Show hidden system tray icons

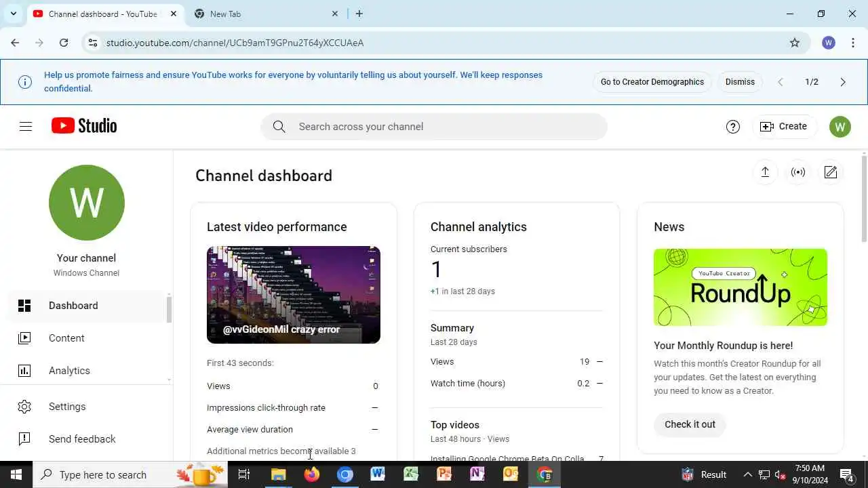(x=747, y=474)
